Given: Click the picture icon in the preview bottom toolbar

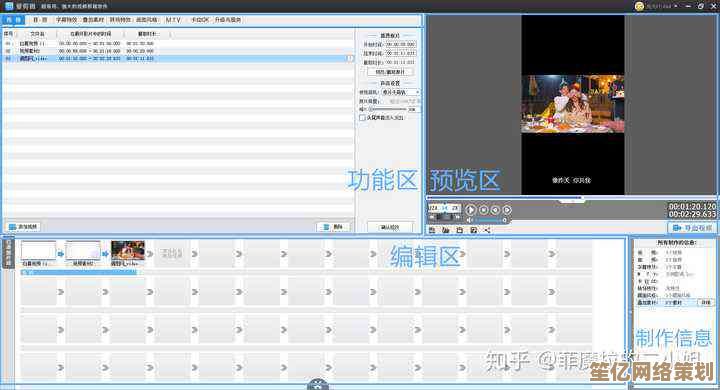Looking at the screenshot, I should [x=473, y=230].
